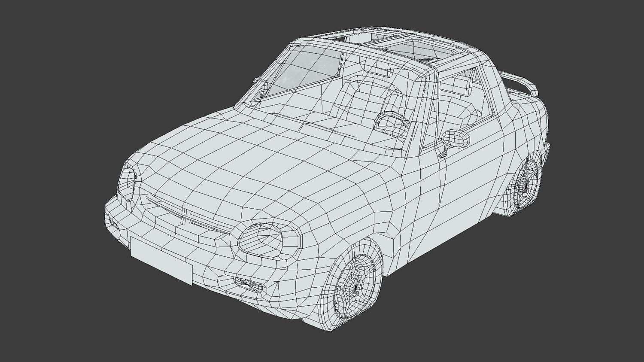The height and width of the screenshot is (362, 644).
Task: Select the door-mounted side mirror near the door
Action: point(455,139)
